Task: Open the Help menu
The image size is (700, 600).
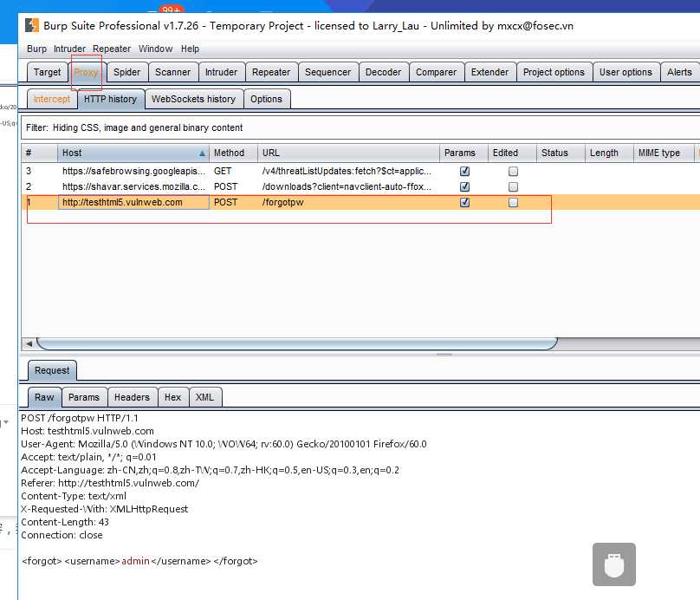Action: tap(190, 49)
